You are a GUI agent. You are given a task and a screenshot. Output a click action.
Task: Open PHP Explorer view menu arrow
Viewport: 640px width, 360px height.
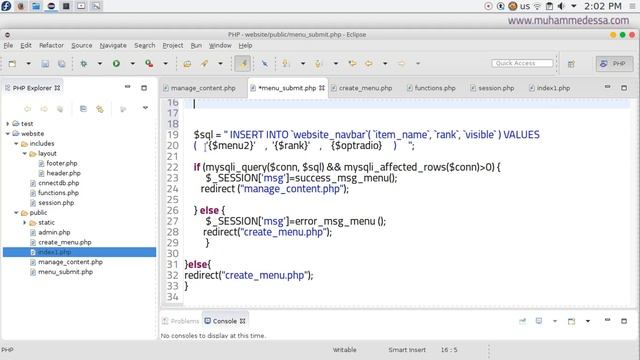tap(145, 108)
